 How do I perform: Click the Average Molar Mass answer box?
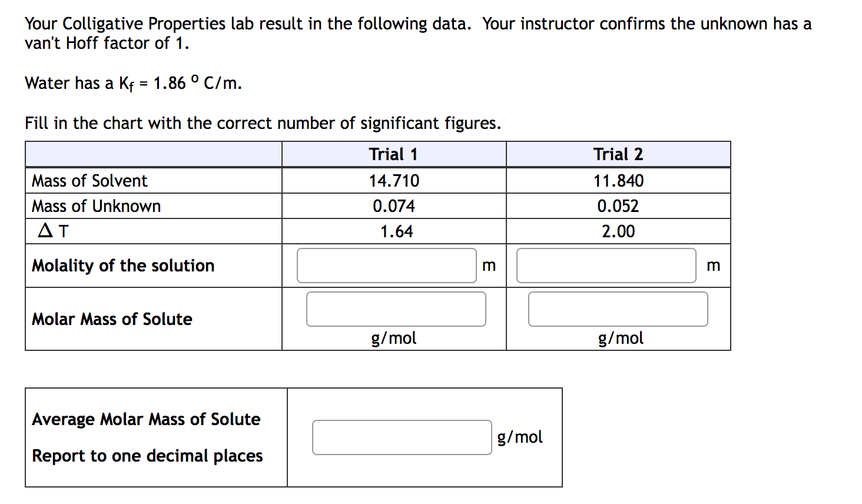(402, 437)
